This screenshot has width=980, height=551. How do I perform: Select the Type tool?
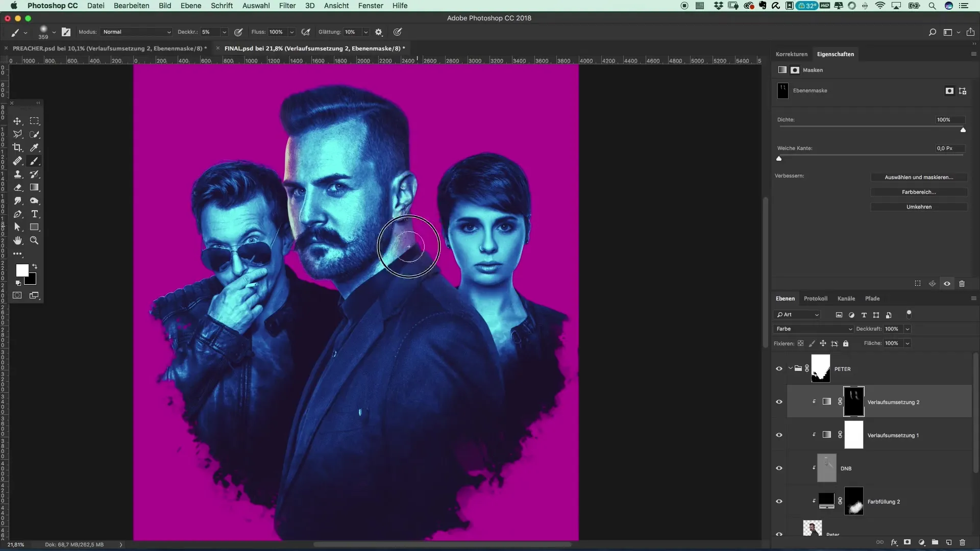tap(34, 214)
